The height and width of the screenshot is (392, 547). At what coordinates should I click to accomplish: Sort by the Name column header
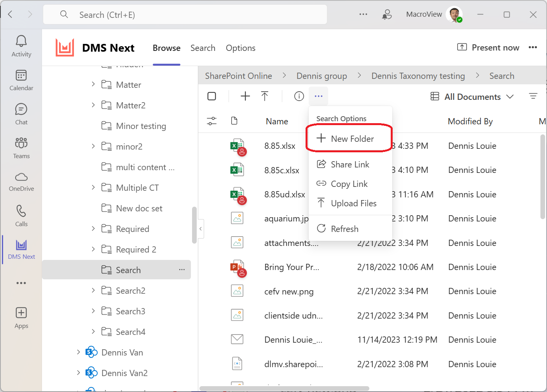[x=277, y=121]
